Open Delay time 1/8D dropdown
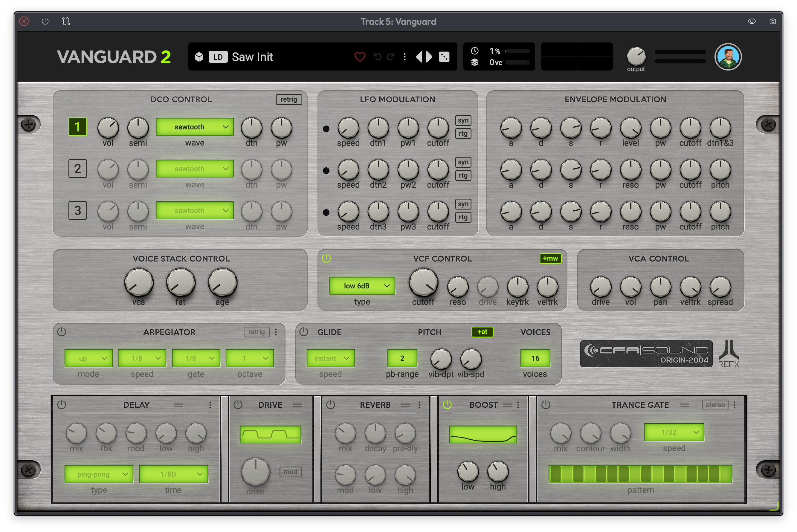This screenshot has width=797, height=532. tap(173, 474)
